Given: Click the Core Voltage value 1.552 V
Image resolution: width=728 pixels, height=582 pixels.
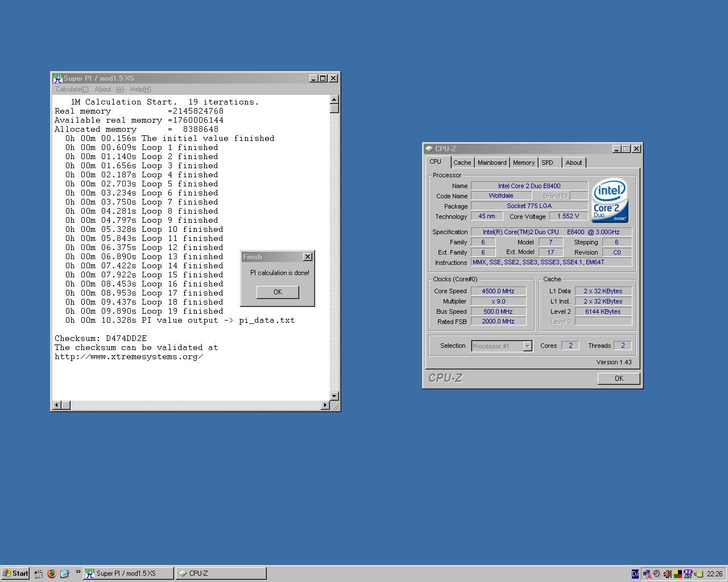Looking at the screenshot, I should (x=569, y=216).
